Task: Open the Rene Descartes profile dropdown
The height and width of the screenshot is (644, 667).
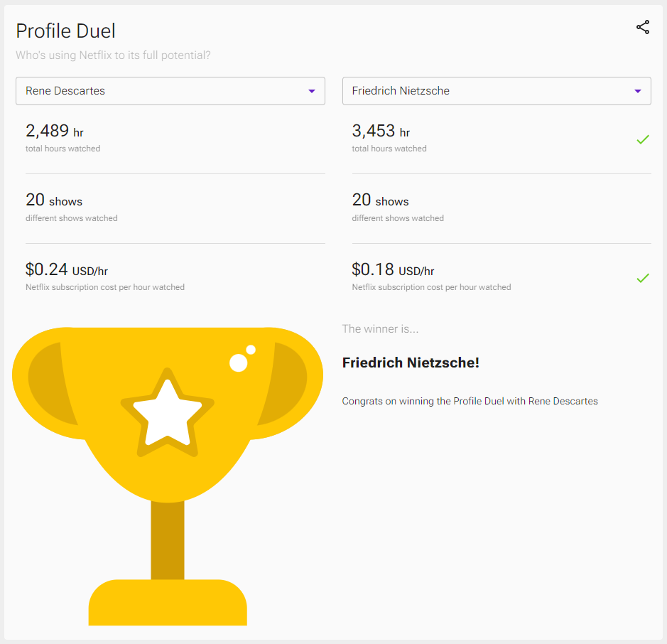Action: point(170,91)
